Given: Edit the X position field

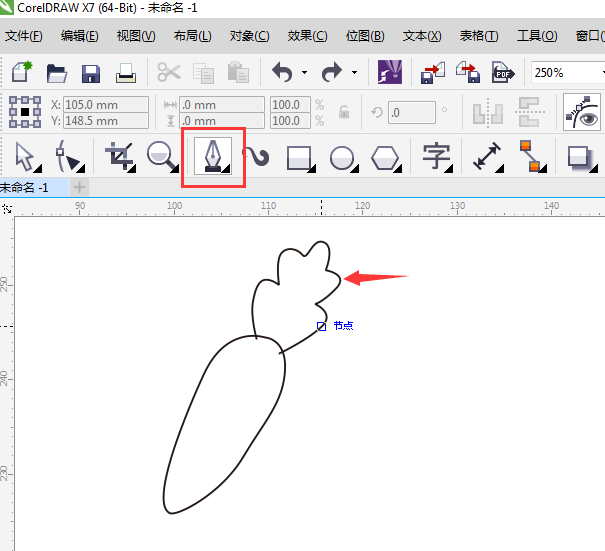Looking at the screenshot, I should pyautogui.click(x=106, y=105).
